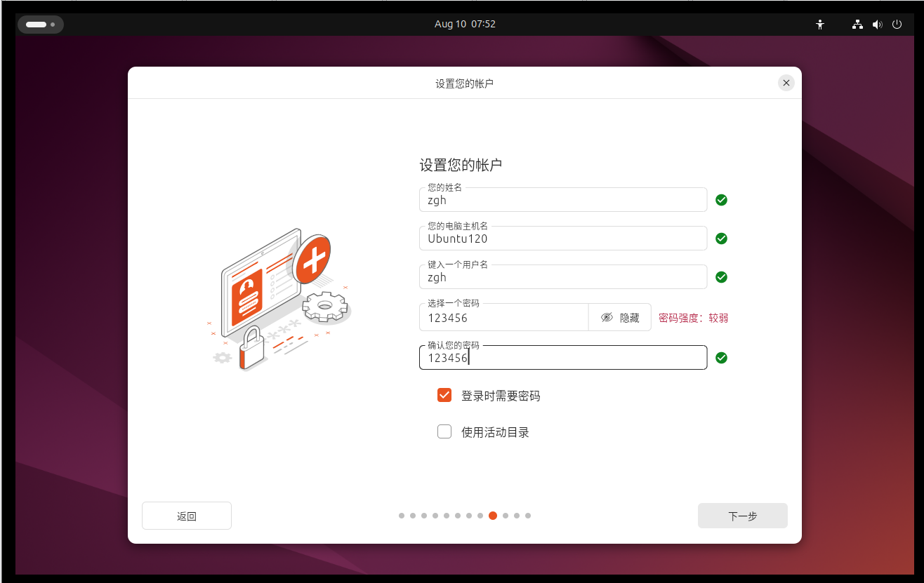
Task: Click the 登录时需要密码 label text
Action: pyautogui.click(x=501, y=396)
